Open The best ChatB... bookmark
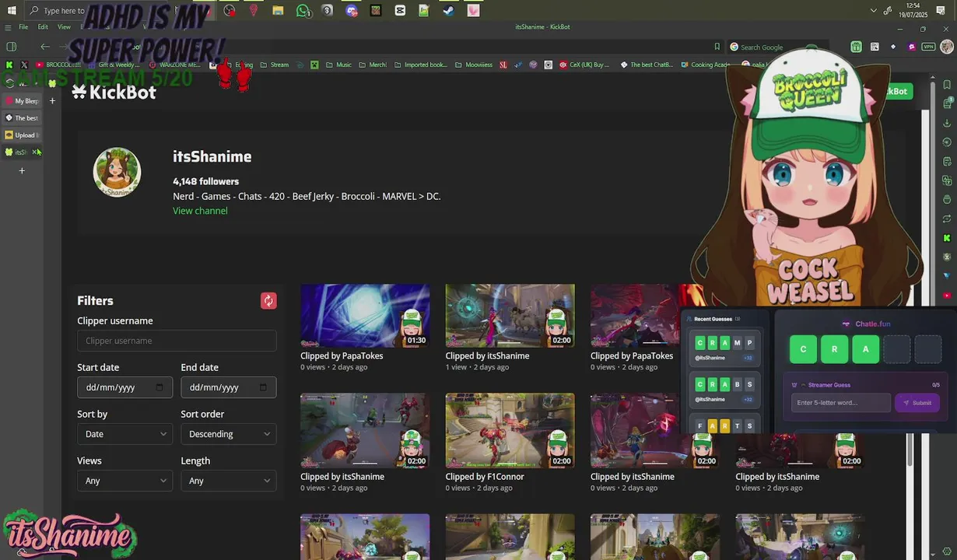The image size is (957, 560). [x=647, y=65]
